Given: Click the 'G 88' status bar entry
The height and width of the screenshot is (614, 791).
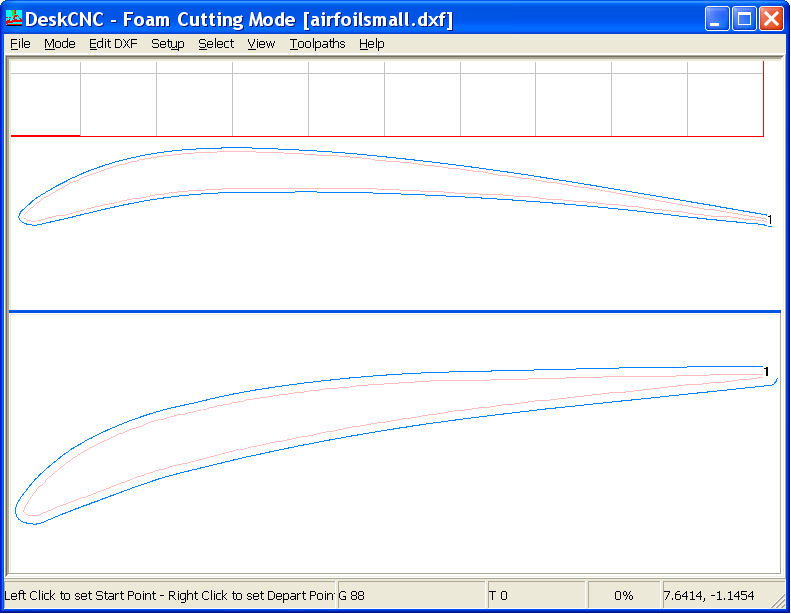Looking at the screenshot, I should point(411,595).
